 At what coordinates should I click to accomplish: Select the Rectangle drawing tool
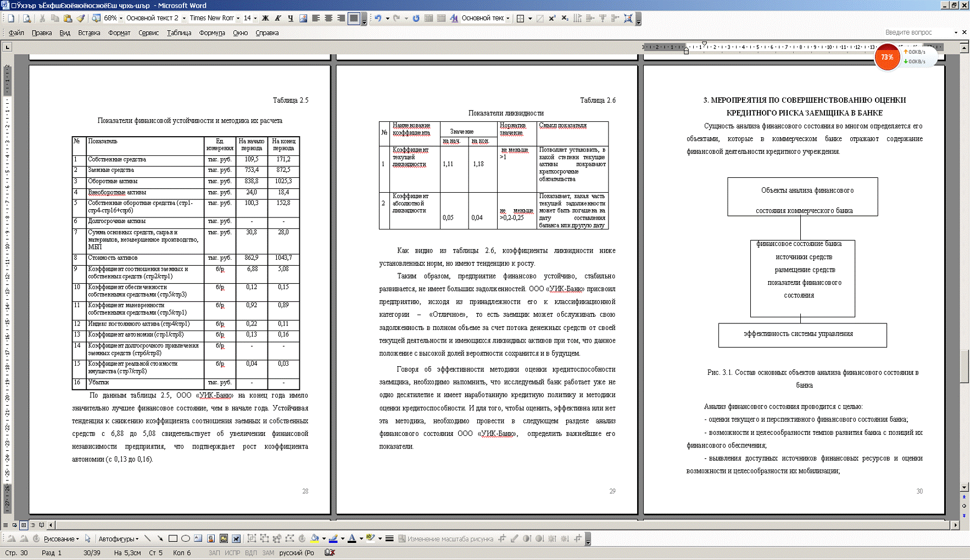[173, 539]
